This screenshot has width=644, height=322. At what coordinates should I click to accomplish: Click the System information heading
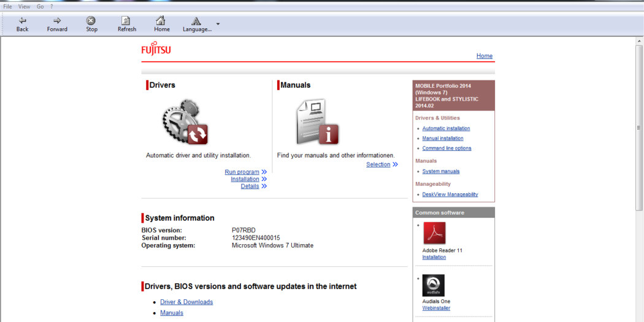[x=180, y=218]
